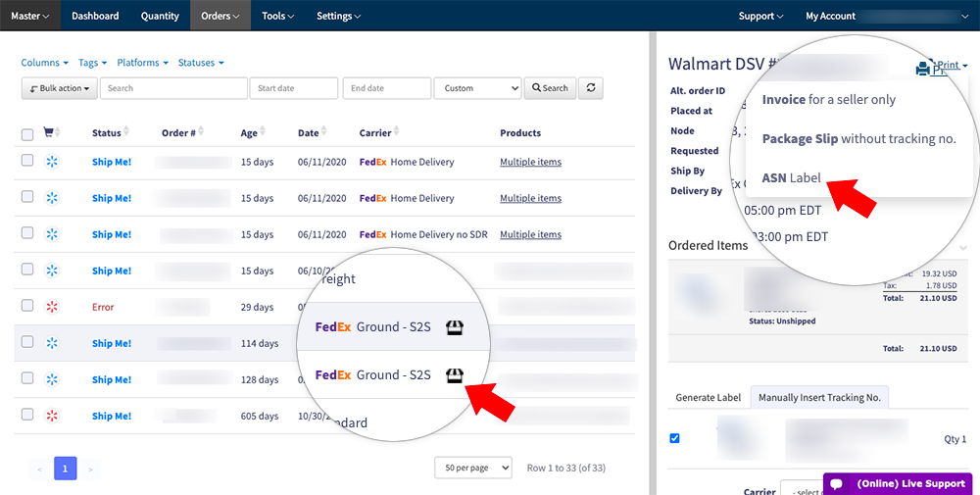Open the Orders menu
Viewport: 980px width, 495px height.
pyautogui.click(x=220, y=16)
